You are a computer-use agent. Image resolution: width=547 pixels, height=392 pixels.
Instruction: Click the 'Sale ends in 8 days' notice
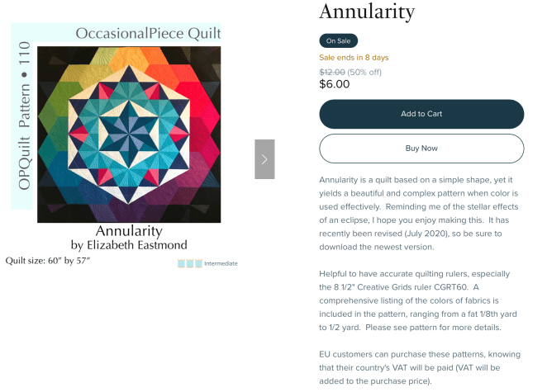354,58
